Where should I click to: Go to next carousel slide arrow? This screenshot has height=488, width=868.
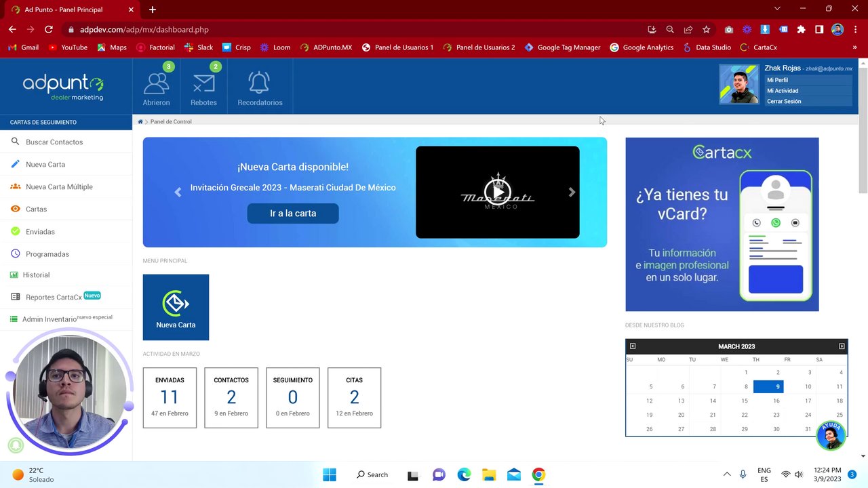pyautogui.click(x=572, y=192)
